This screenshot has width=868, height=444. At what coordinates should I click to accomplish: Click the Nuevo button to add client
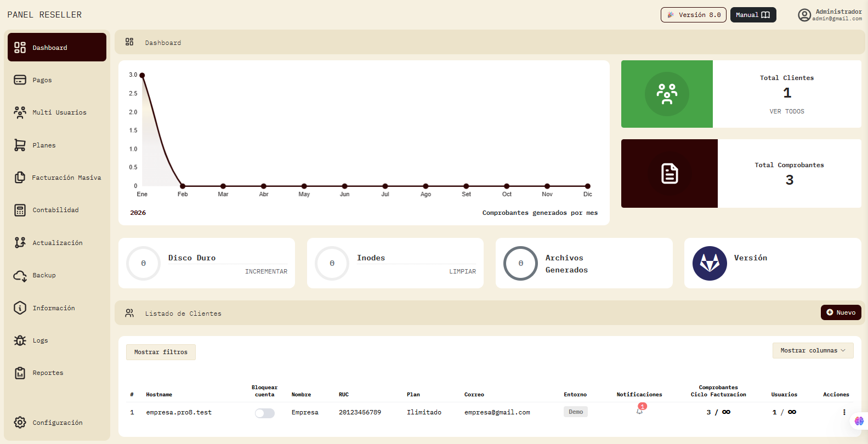click(x=841, y=312)
